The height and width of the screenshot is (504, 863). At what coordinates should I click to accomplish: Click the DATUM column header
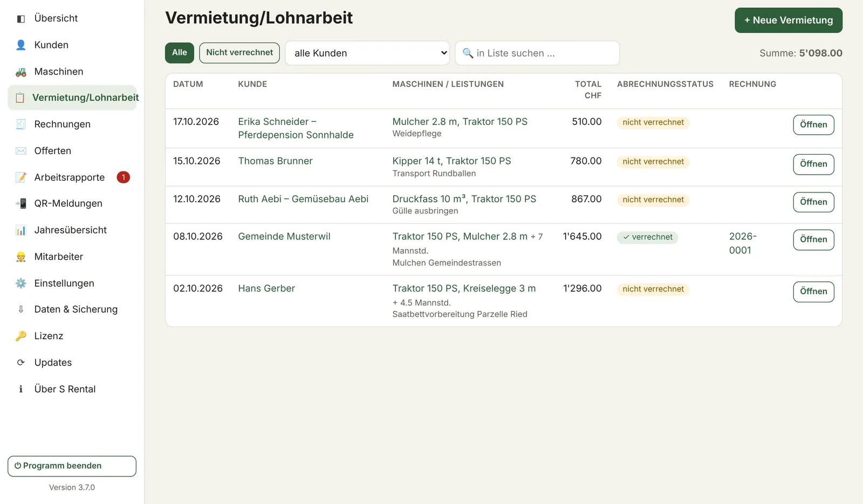click(188, 84)
